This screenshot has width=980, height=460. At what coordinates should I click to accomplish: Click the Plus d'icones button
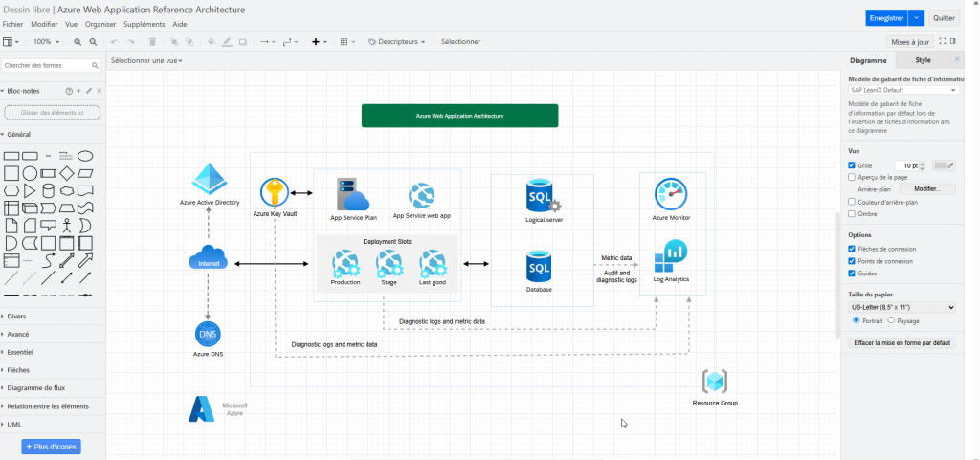[52, 447]
